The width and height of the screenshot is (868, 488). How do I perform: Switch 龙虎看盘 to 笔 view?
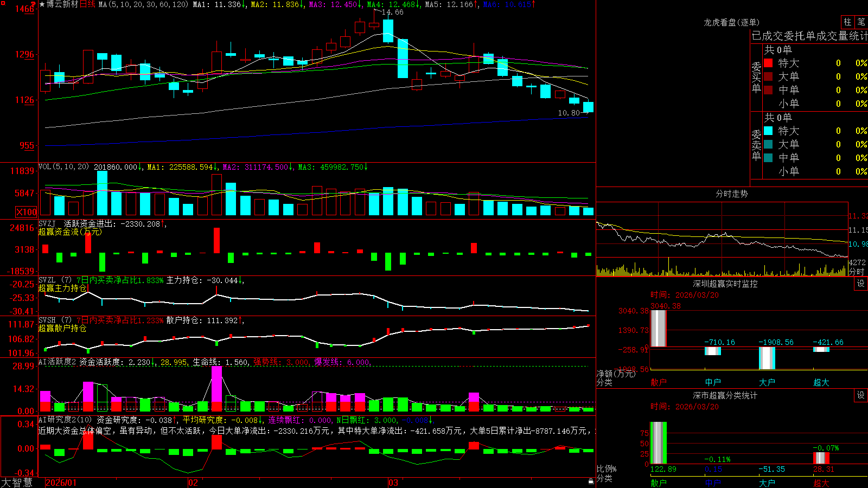coord(861,22)
